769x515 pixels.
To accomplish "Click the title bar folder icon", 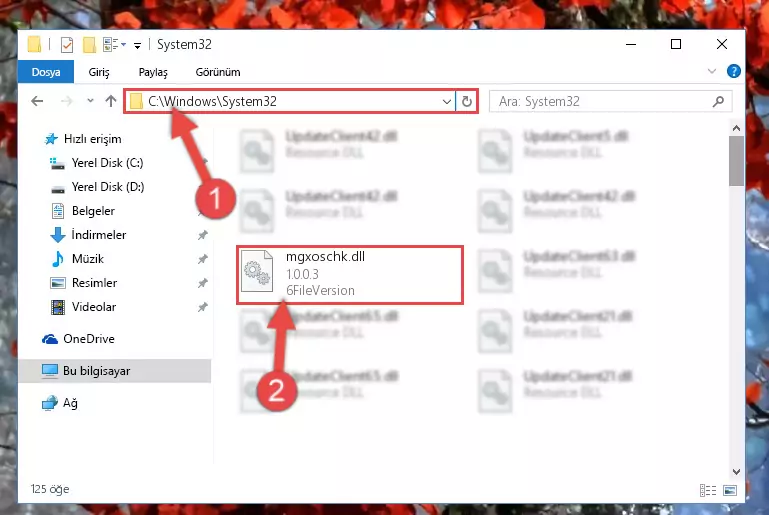I will (34, 45).
